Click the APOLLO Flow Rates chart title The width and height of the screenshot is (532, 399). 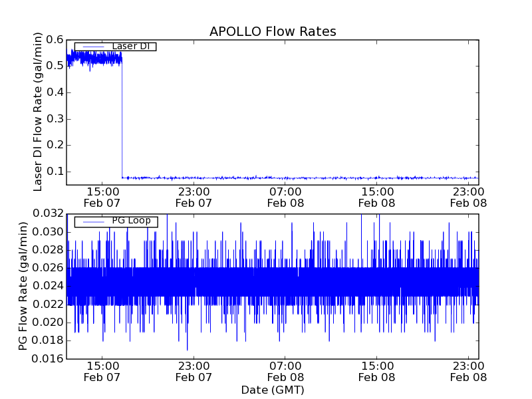pyautogui.click(x=273, y=32)
